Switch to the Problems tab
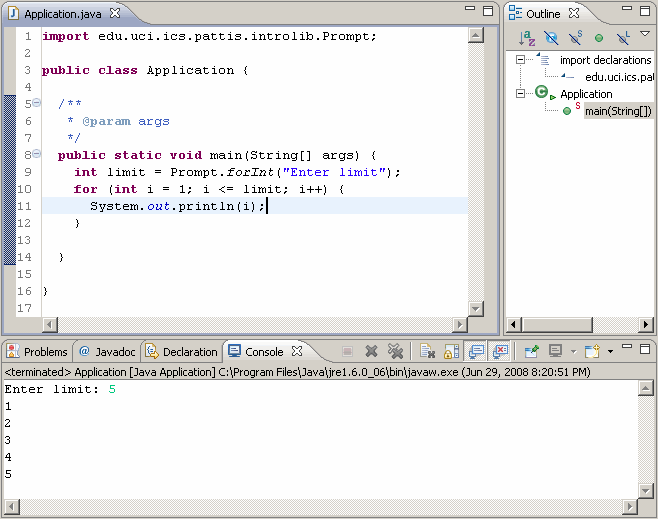 [x=37, y=352]
